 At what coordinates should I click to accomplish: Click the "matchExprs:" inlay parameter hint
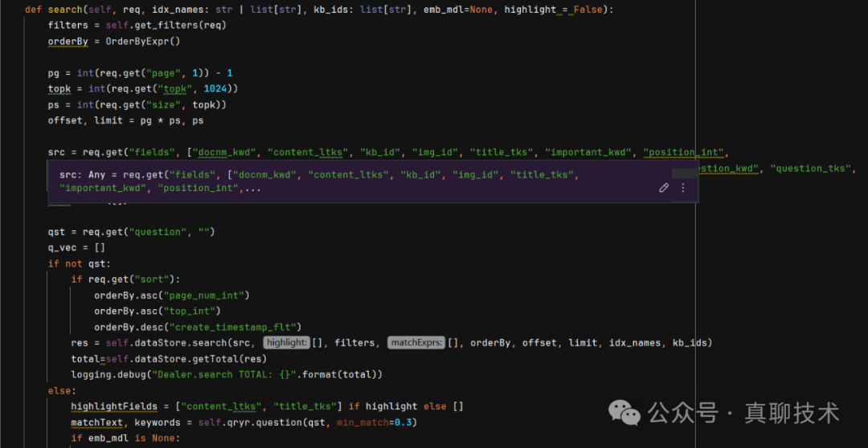(416, 343)
